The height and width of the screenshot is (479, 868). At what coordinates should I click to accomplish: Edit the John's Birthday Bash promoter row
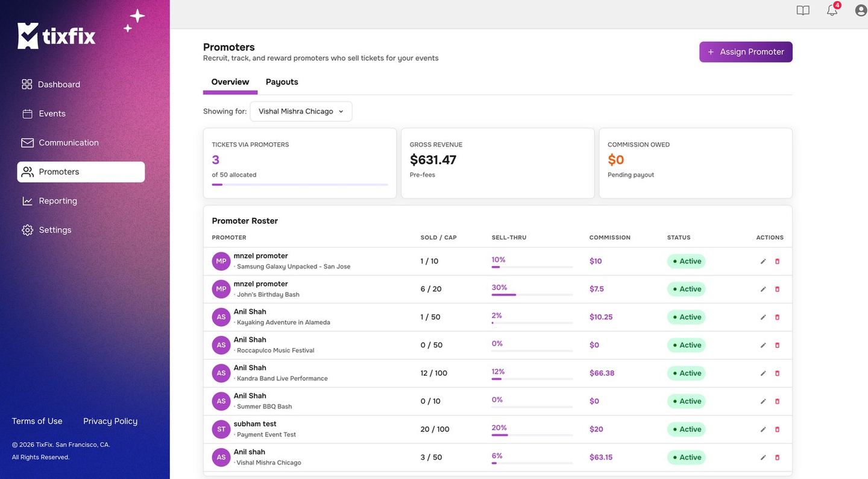763,289
